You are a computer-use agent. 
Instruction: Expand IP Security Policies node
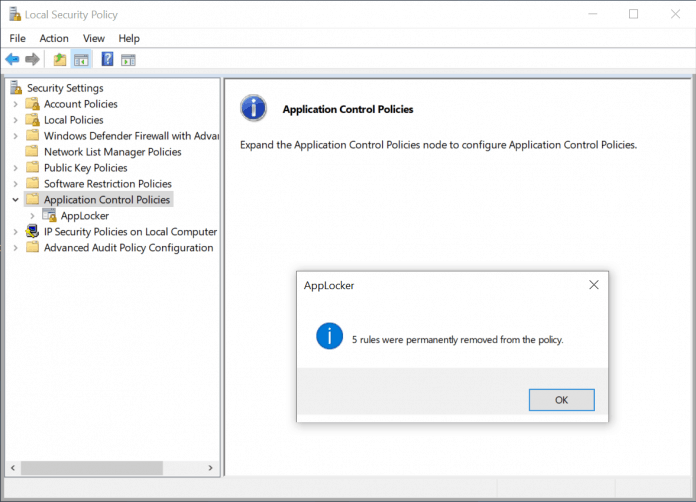16,232
